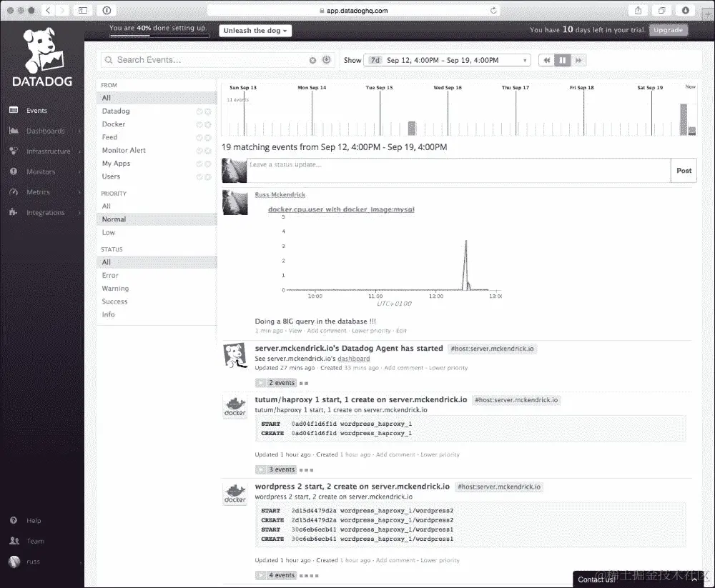
Task: Toggle the second icon on Users row
Action: [x=208, y=177]
